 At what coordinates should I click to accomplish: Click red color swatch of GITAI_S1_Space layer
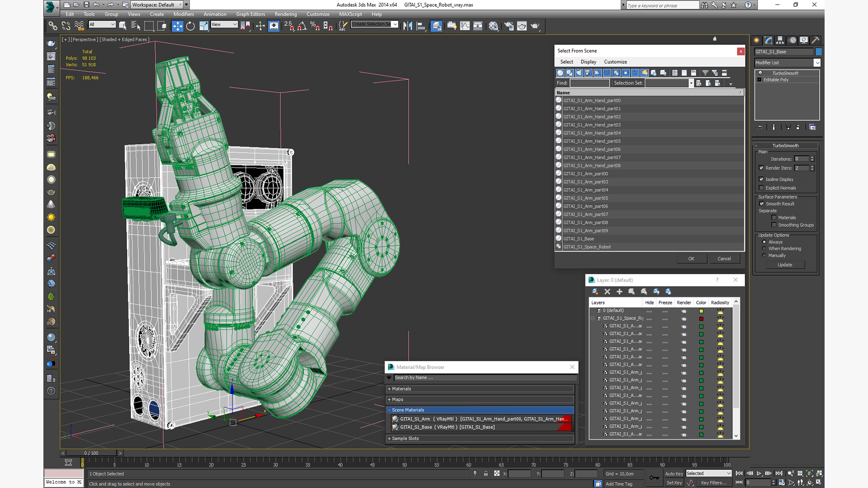701,319
